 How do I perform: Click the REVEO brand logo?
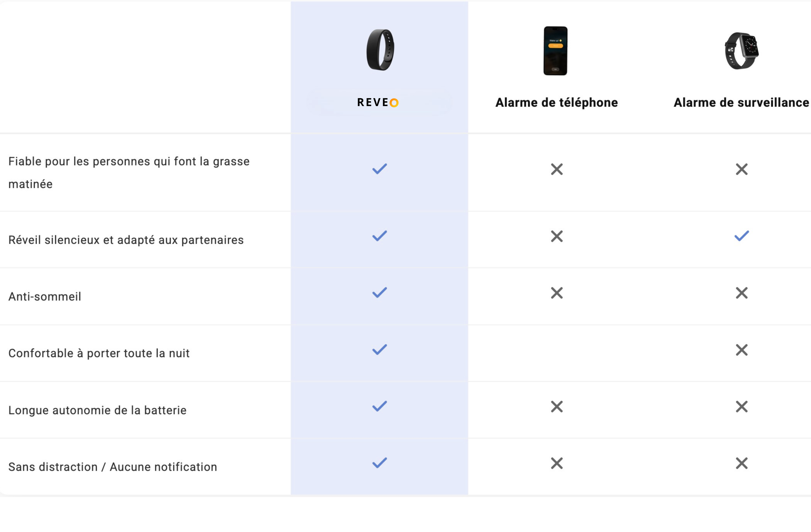378,103
